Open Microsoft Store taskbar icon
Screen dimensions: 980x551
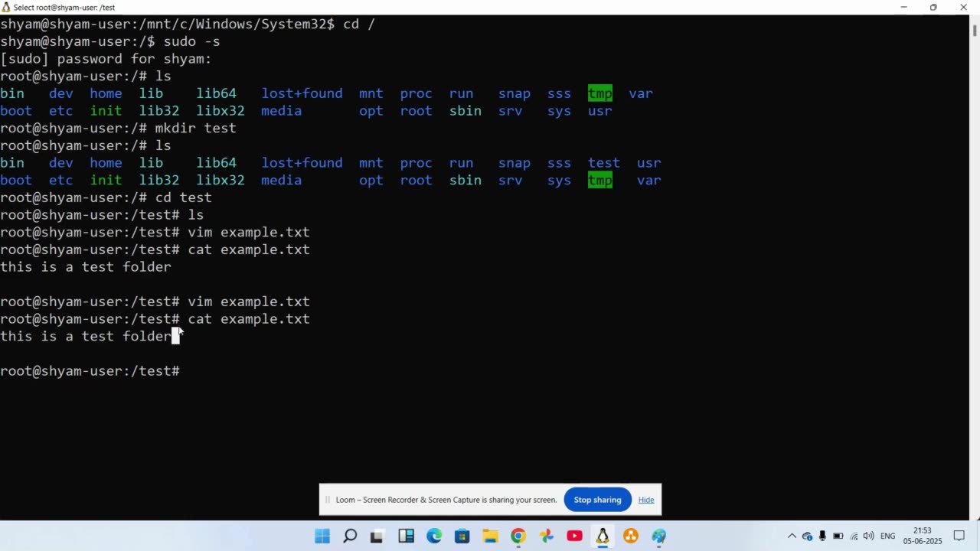pos(462,536)
